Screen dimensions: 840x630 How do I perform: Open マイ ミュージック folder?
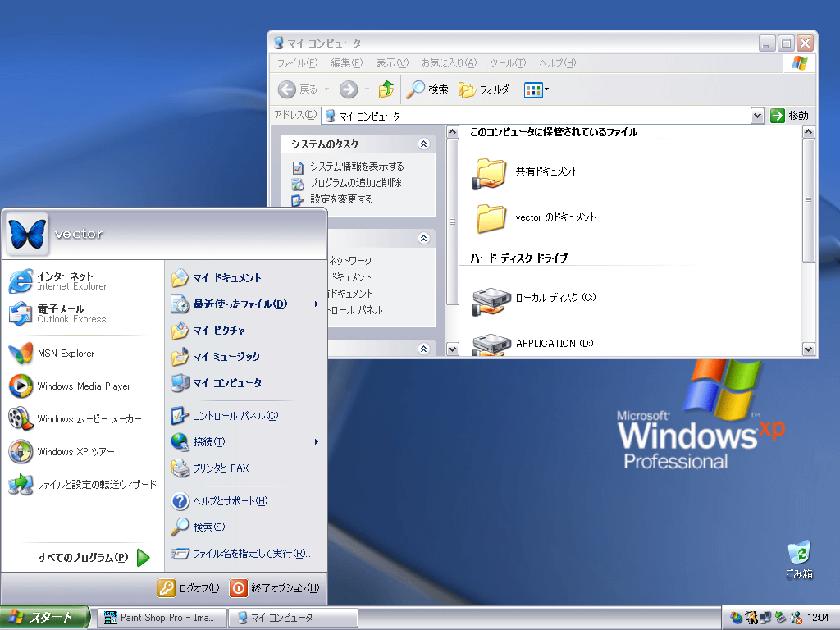click(x=216, y=357)
